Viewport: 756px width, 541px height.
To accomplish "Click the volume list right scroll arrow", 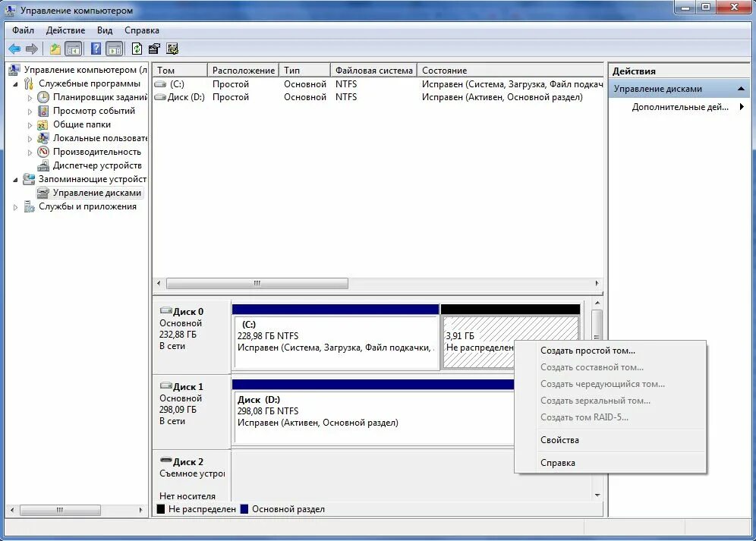I will coord(597,284).
